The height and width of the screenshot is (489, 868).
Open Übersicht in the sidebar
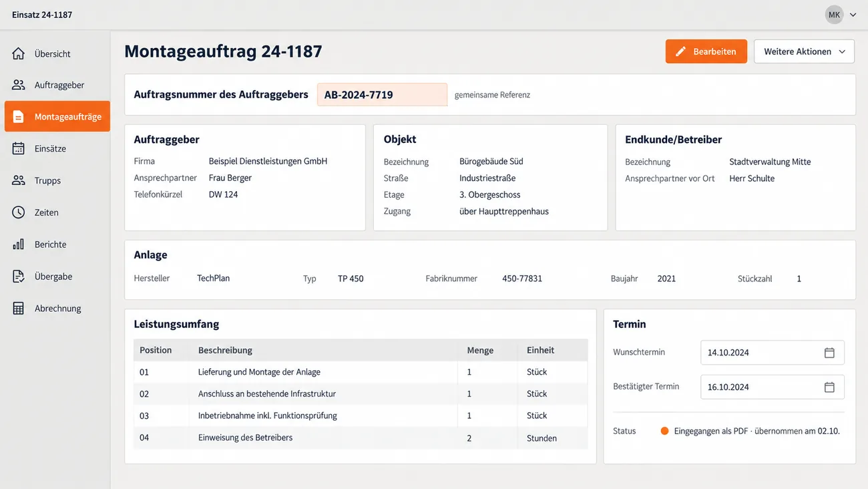(x=57, y=53)
